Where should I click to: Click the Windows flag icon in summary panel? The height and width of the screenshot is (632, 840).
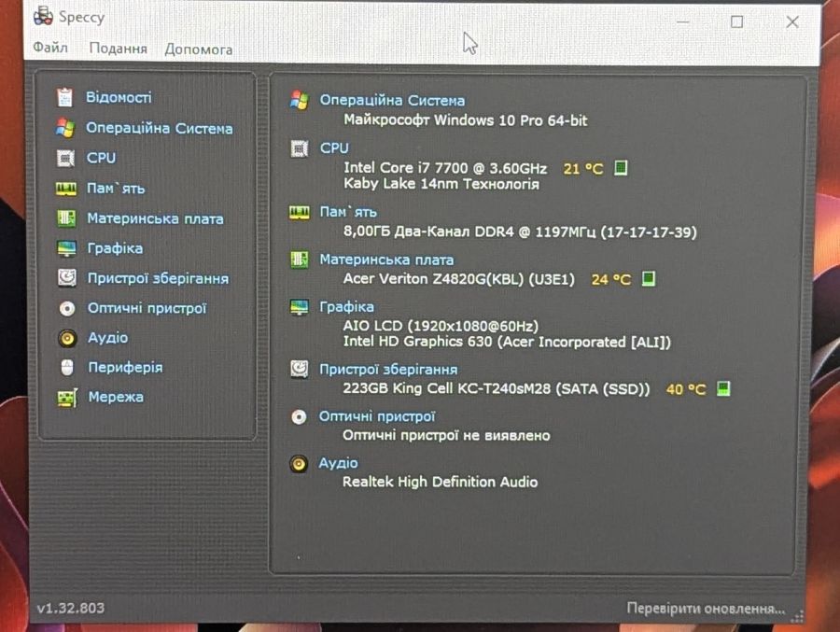click(299, 100)
